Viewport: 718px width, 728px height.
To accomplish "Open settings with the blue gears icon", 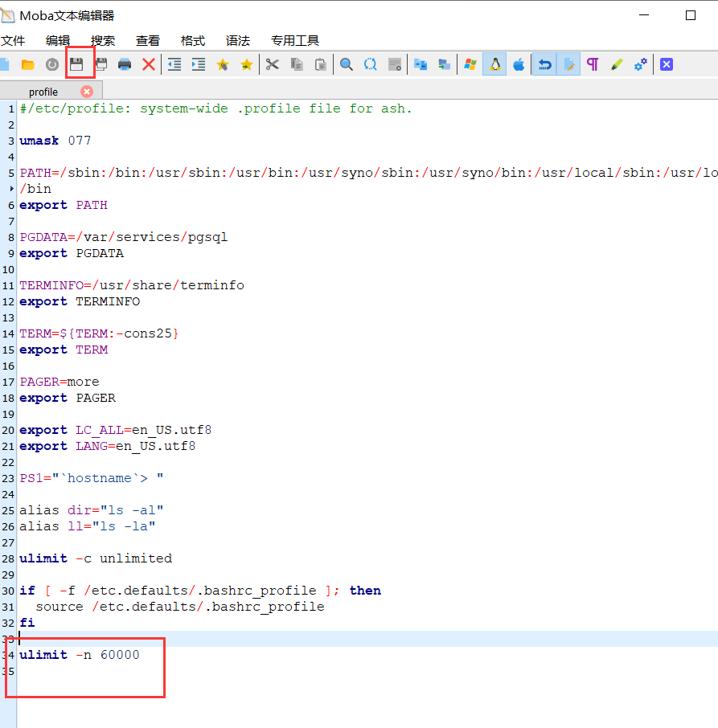I will (641, 64).
